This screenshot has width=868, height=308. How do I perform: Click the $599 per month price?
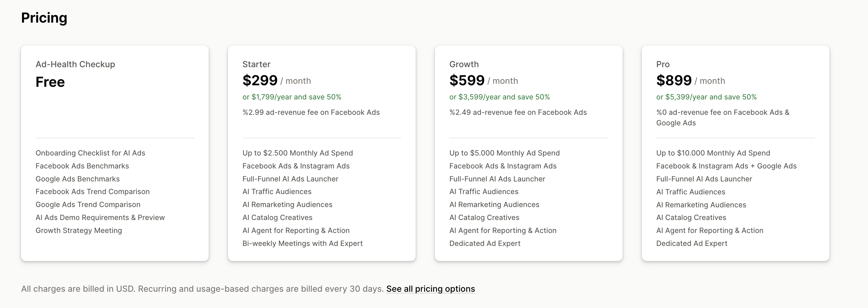[x=483, y=80]
